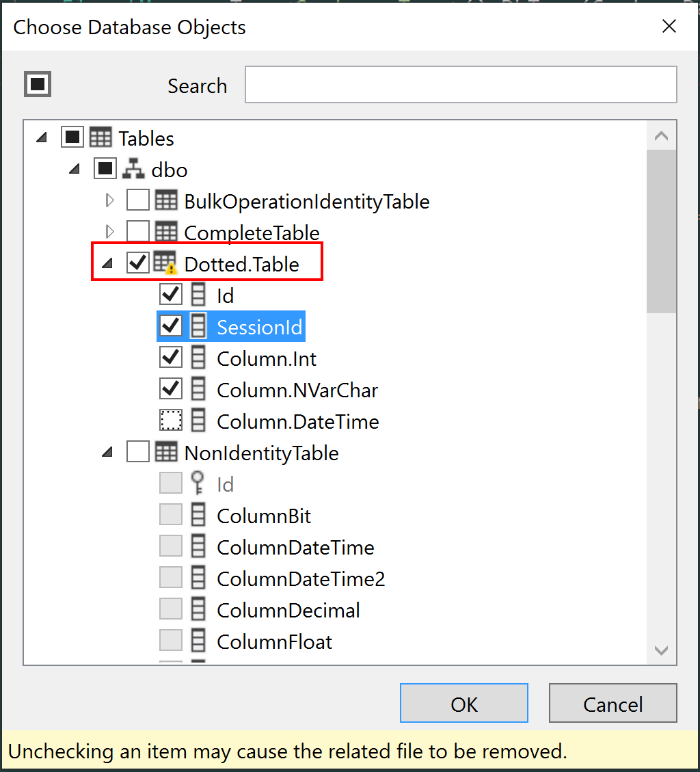Click the column icon beside ColumnBit
700x772 pixels.
(x=198, y=514)
